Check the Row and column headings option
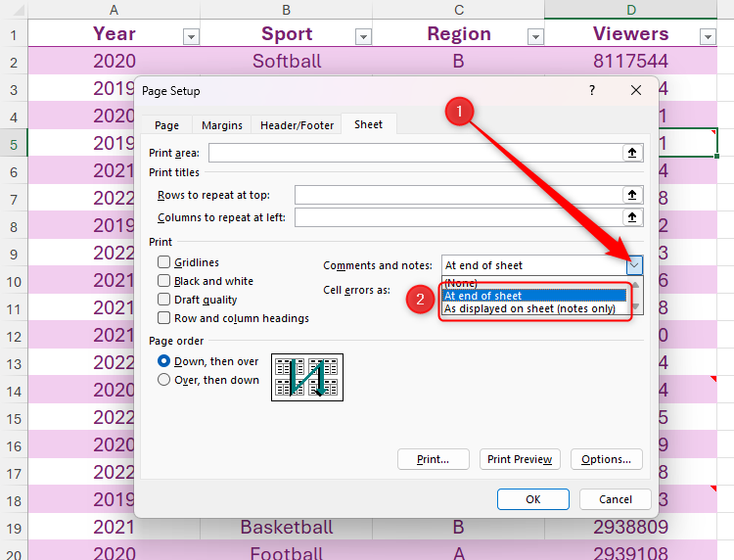This screenshot has height=560, width=734. coord(164,318)
